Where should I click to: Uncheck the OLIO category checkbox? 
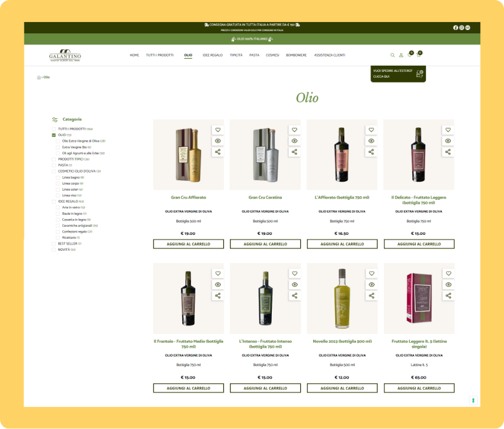click(54, 135)
